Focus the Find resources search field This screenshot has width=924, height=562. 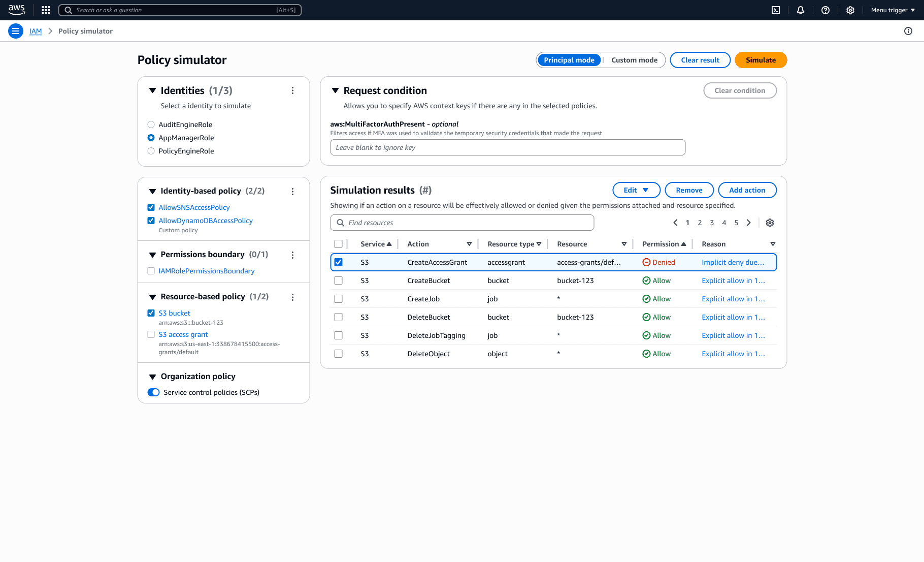[x=462, y=223]
